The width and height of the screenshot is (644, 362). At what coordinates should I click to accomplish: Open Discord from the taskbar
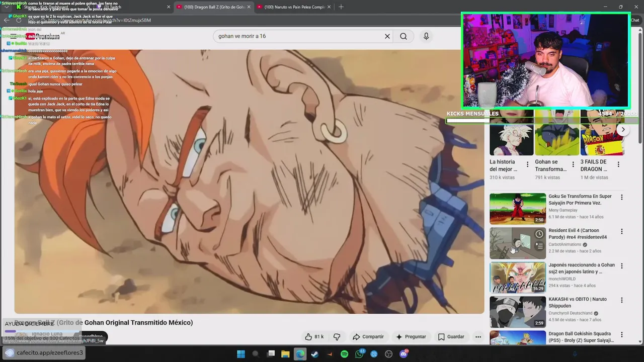coord(404,354)
